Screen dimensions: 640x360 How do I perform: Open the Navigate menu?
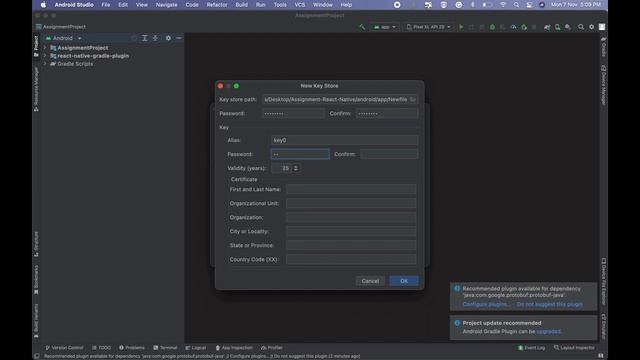(x=167, y=5)
